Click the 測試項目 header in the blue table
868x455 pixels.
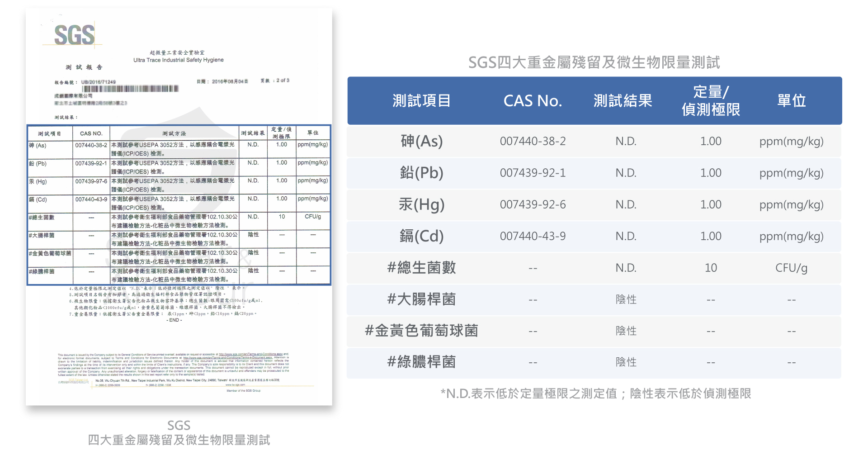click(x=421, y=100)
